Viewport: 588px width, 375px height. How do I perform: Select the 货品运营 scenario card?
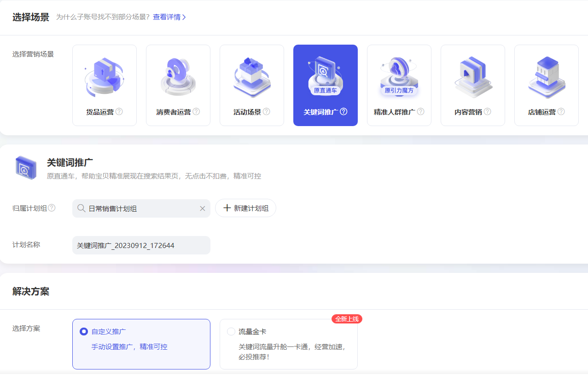(x=105, y=85)
